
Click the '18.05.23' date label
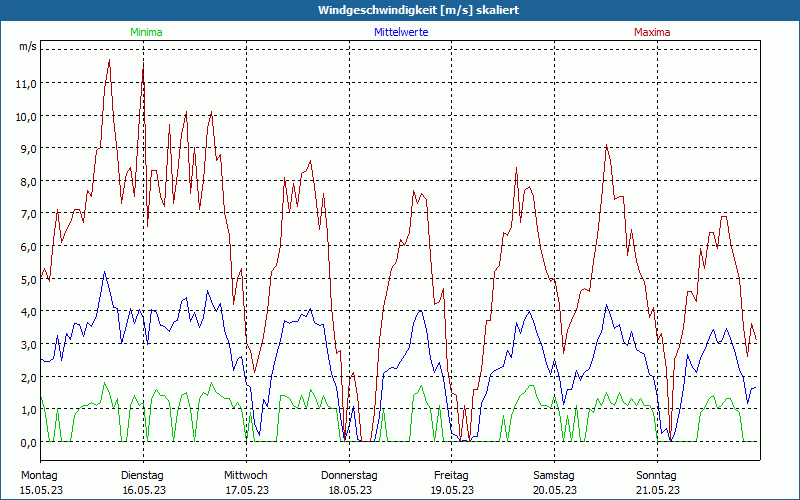(349, 490)
